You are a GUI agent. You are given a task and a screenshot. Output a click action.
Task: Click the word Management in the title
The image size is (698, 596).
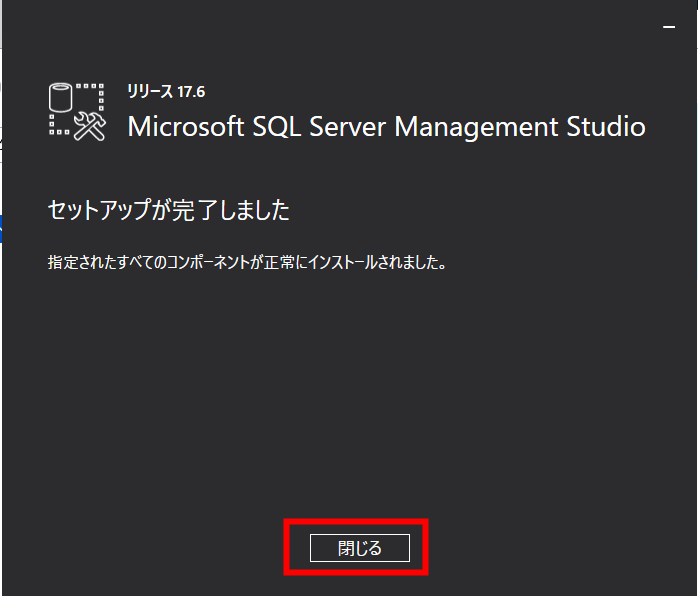(x=476, y=128)
